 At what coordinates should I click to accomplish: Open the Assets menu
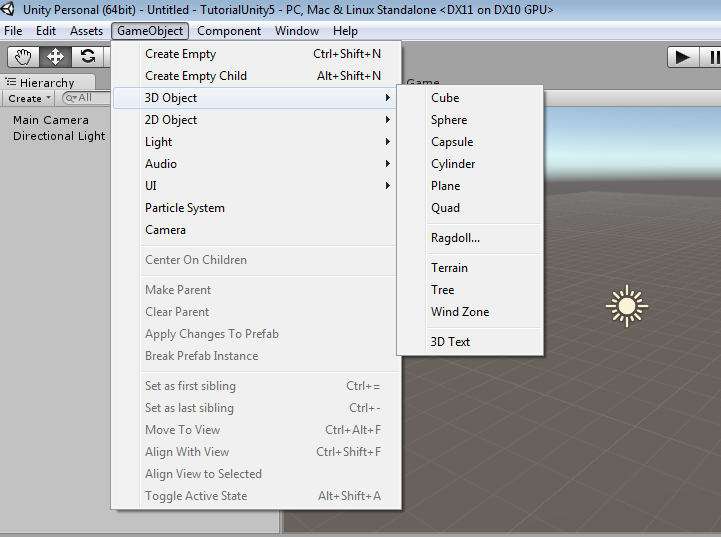tap(86, 31)
